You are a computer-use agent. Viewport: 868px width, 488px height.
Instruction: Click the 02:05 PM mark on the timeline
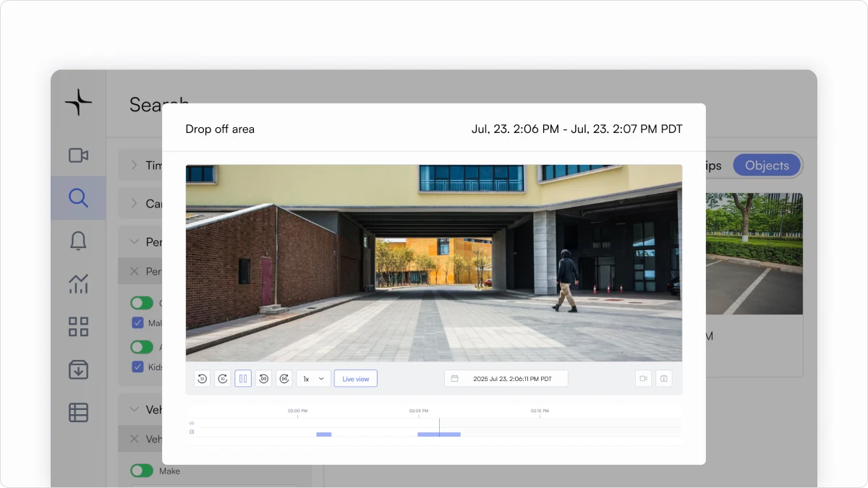tap(418, 411)
